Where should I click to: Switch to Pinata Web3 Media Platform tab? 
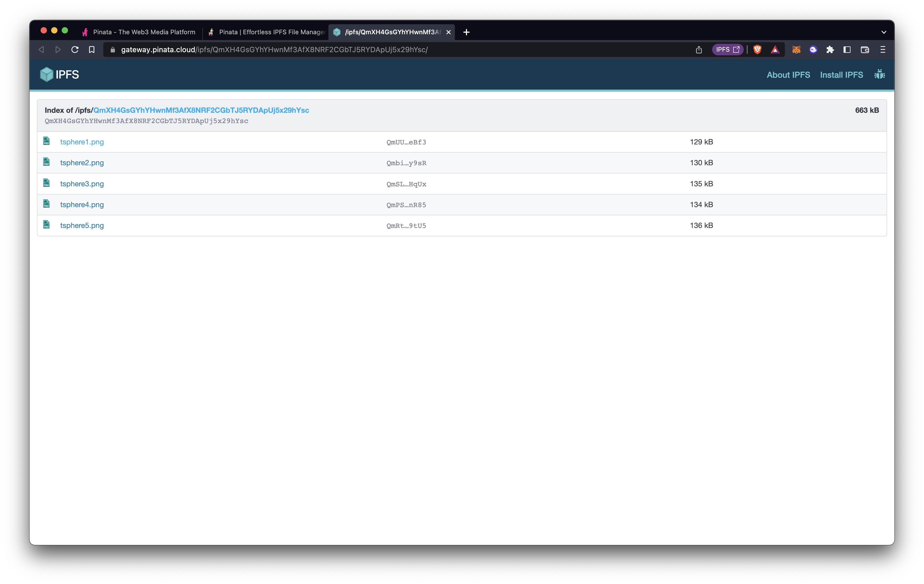144,32
